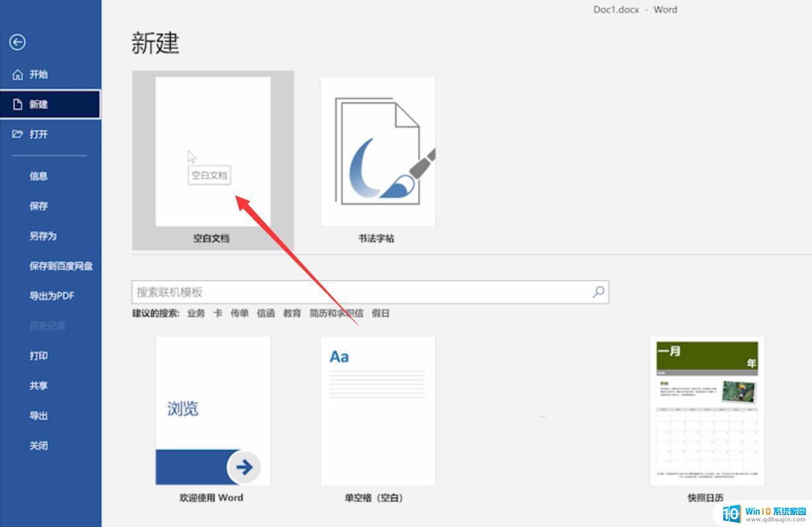812x527 pixels.
Task: Search suggested term 简历和求职信
Action: click(x=336, y=313)
